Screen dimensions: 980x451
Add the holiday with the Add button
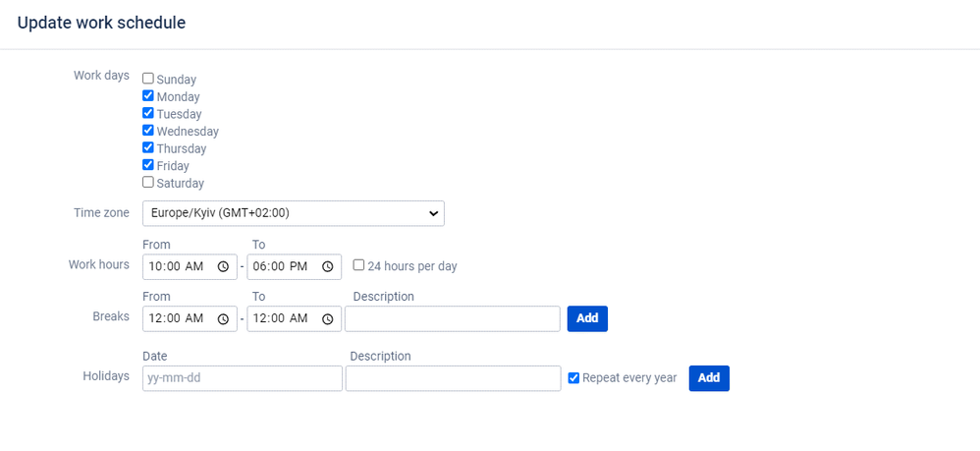[709, 378]
